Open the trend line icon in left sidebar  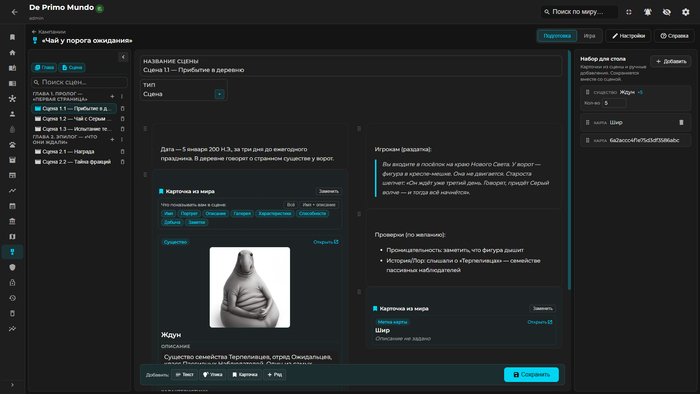[12, 191]
